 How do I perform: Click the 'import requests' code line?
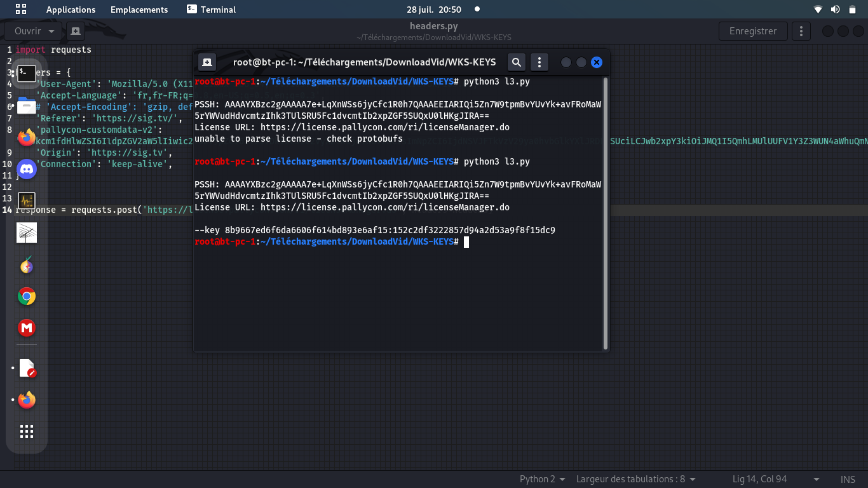(x=53, y=50)
